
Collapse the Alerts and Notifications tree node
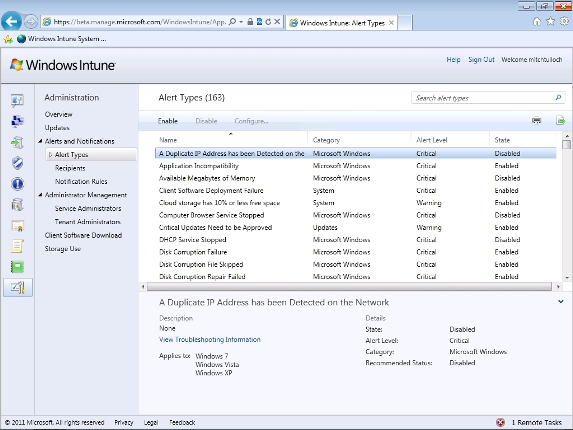[40, 141]
